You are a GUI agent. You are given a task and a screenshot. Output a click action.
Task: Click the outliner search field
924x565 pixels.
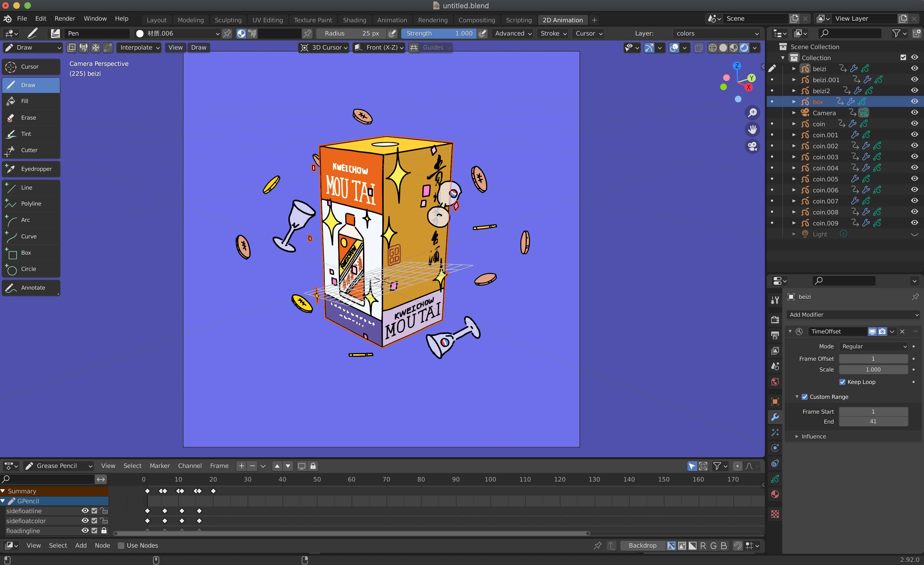(x=849, y=33)
